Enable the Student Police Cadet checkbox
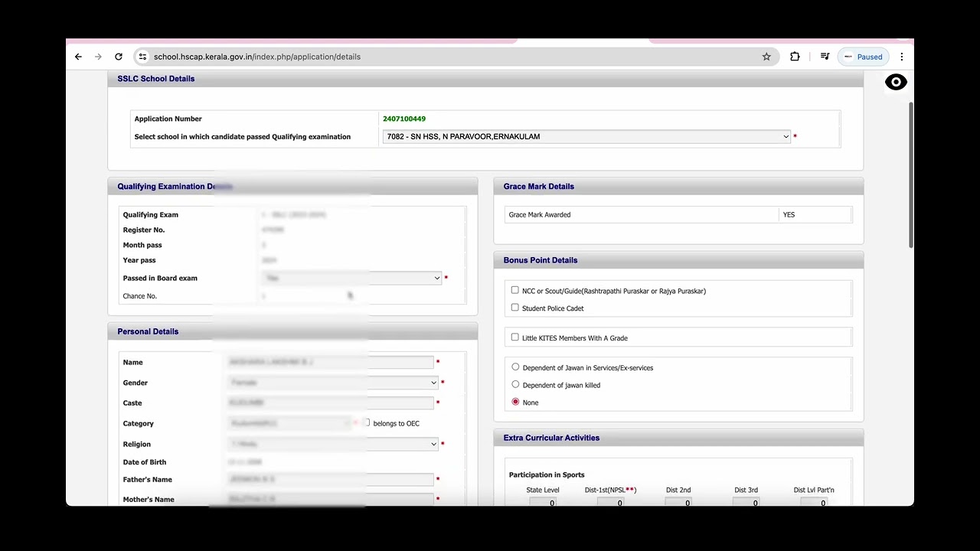Screen dimensions: 980x551 pos(514,308)
